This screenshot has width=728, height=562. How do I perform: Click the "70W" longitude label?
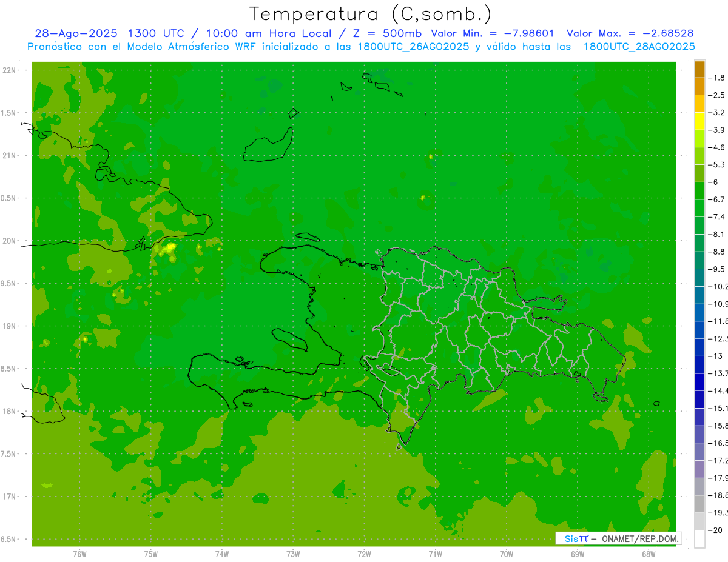507,554
